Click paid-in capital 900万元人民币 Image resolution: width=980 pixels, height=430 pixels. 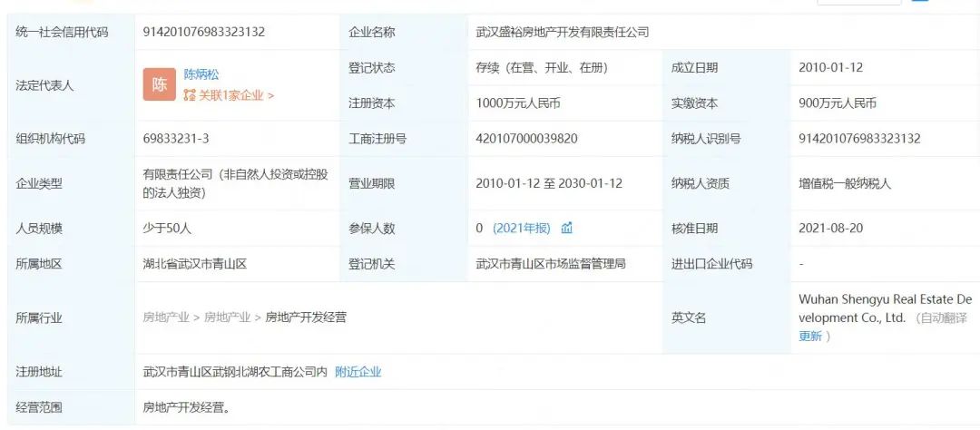pos(838,103)
